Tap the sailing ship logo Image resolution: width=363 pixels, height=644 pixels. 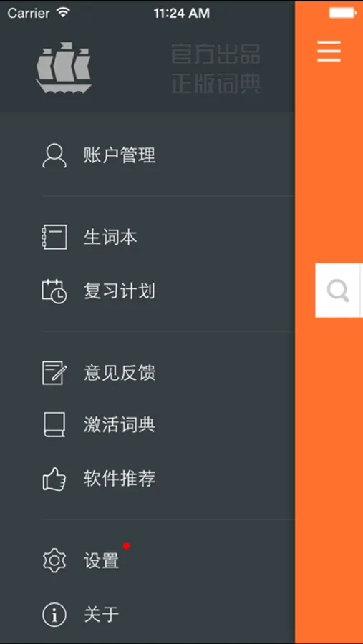[64, 67]
